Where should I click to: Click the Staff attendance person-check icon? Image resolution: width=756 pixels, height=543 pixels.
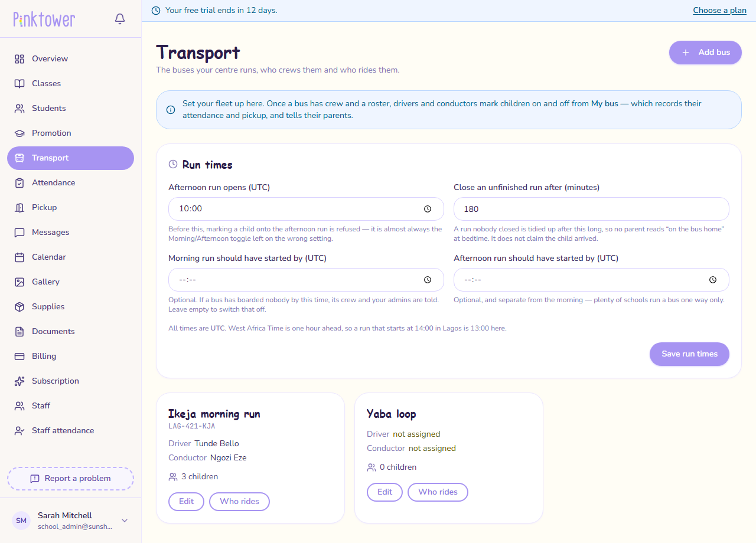(19, 431)
